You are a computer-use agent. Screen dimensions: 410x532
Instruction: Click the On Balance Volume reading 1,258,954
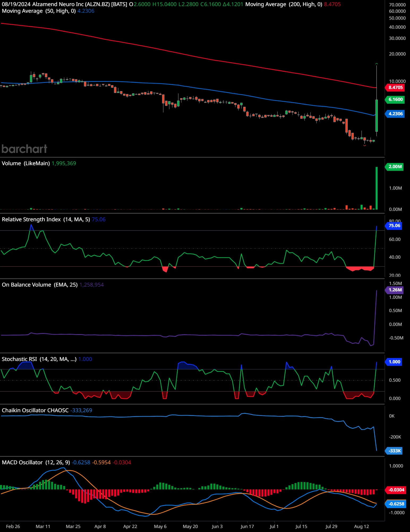[92, 285]
